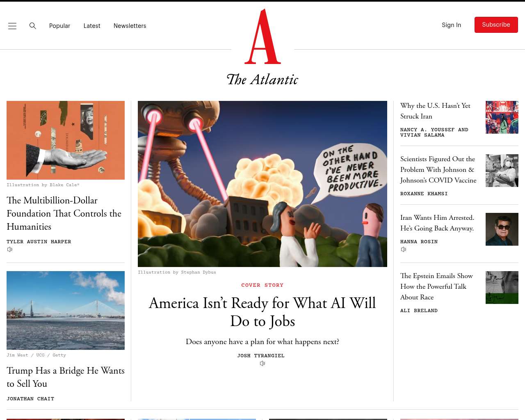
Task: Open the hamburger navigation menu
Action: point(12,26)
